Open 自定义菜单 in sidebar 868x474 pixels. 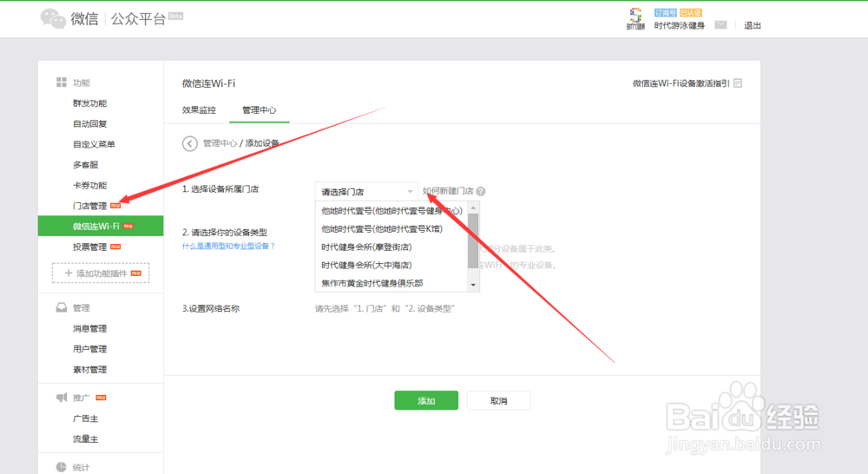pos(94,144)
